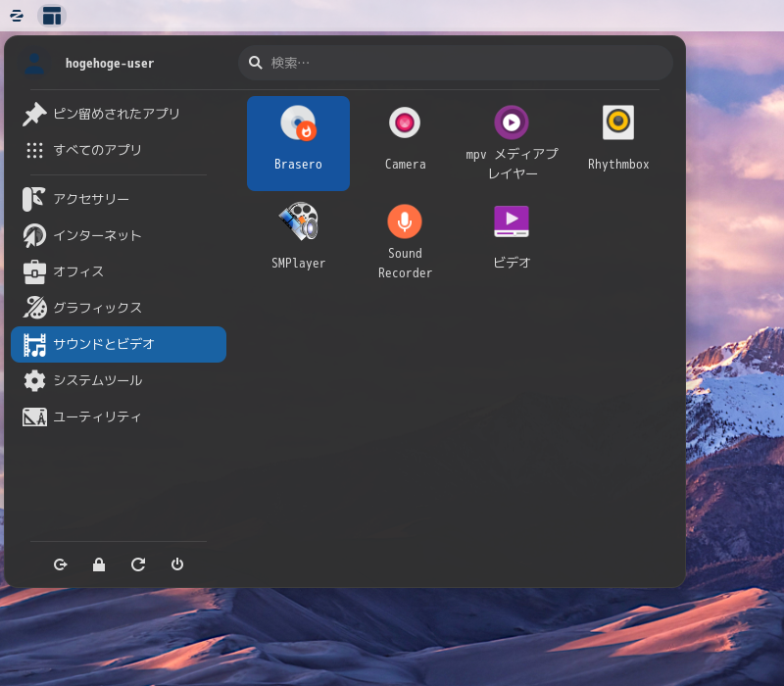Open Rhythmbox music player
This screenshot has height=686, width=784.
[618, 143]
